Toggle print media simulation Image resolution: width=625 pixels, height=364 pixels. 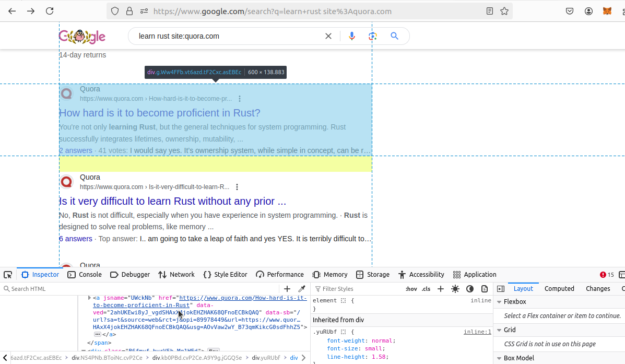[485, 289]
